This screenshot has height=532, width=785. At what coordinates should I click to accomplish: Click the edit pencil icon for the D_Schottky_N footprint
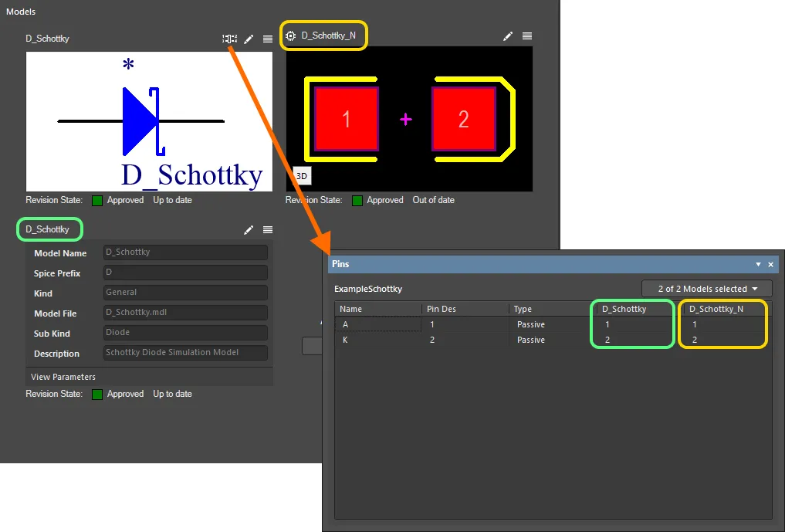(508, 36)
